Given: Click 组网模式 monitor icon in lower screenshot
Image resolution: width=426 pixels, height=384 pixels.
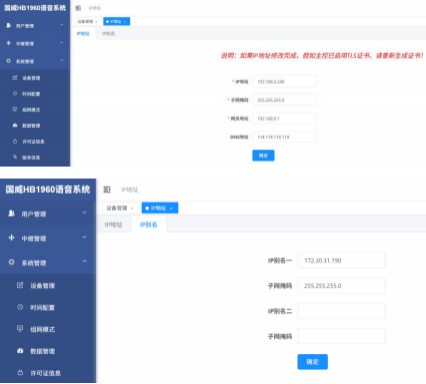Looking at the screenshot, I should tap(20, 329).
